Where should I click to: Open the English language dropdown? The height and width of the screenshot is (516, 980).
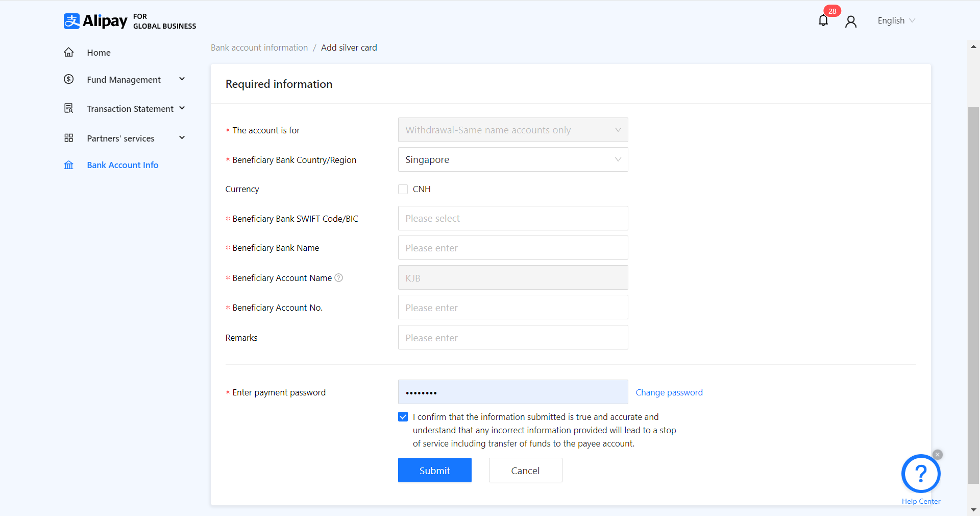(x=896, y=21)
